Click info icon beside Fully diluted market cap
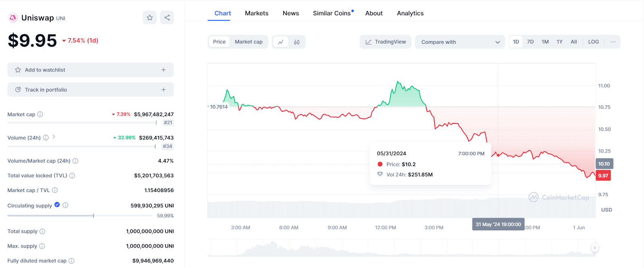 pyautogui.click(x=72, y=261)
